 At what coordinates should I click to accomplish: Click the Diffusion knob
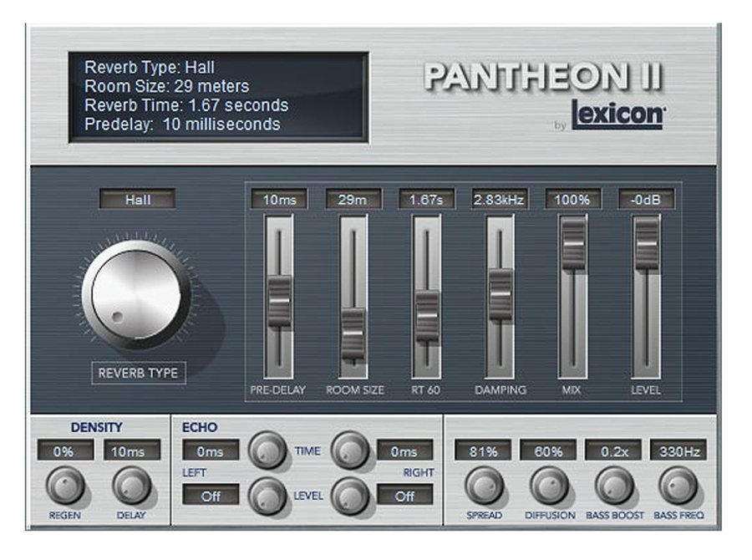549,486
